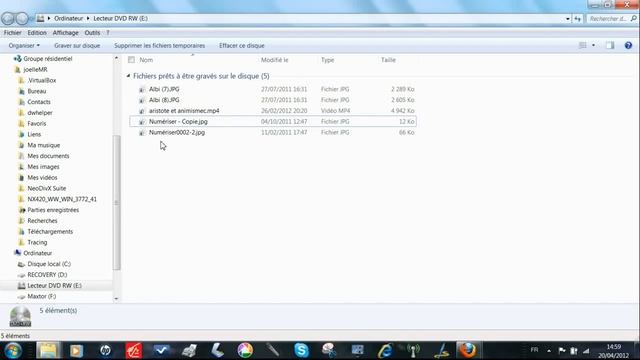Select Disque local (C:) in navigation pane

(x=49, y=264)
